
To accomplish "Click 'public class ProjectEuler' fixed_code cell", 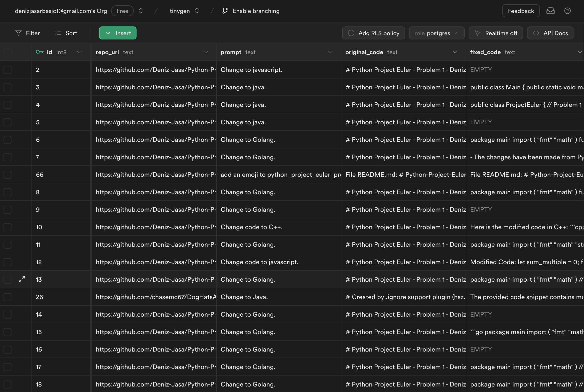I will (525, 105).
